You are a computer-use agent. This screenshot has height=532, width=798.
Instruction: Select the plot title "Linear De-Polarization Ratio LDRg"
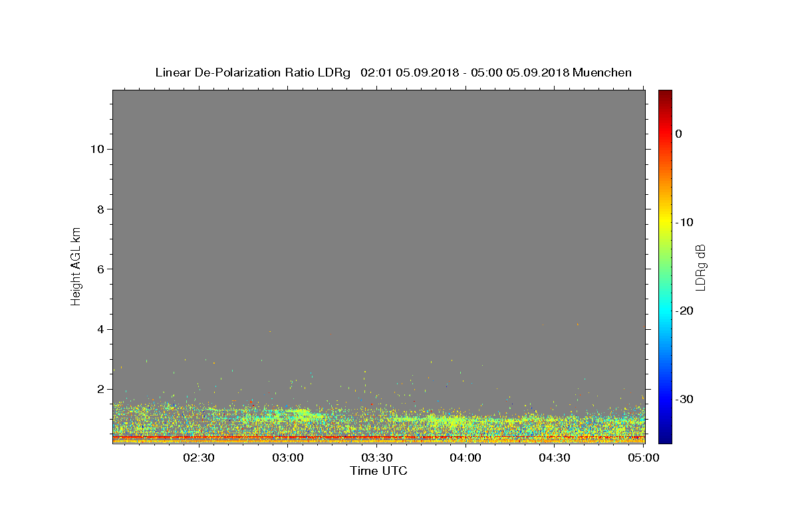pyautogui.click(x=253, y=72)
